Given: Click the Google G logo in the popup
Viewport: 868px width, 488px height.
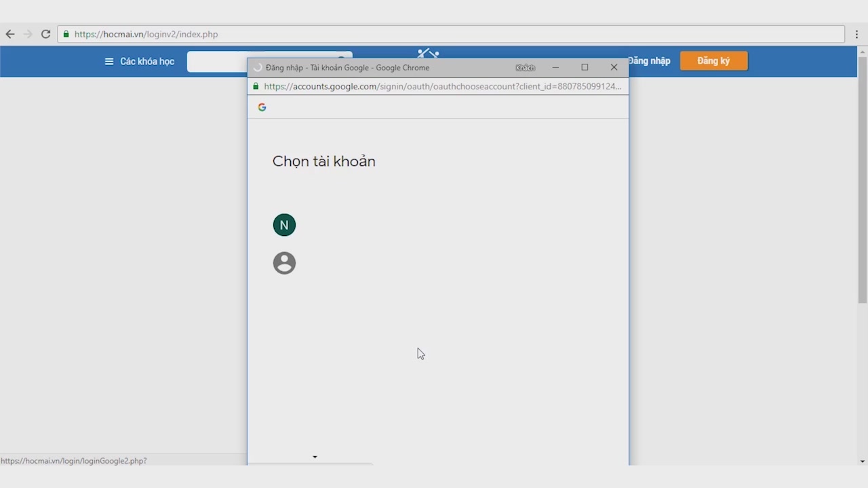Looking at the screenshot, I should point(262,107).
